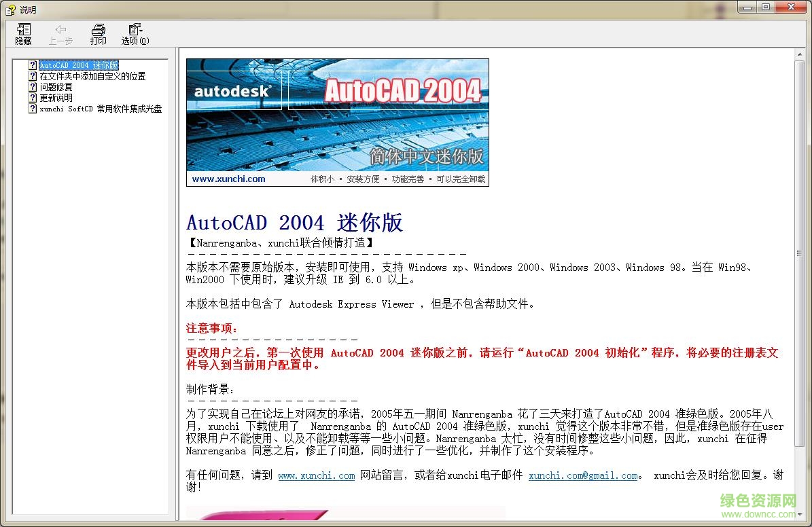The image size is (812, 527).
Task: Click the question mark icon beside AutoCAD 2004 迷你版
Action: 33,65
